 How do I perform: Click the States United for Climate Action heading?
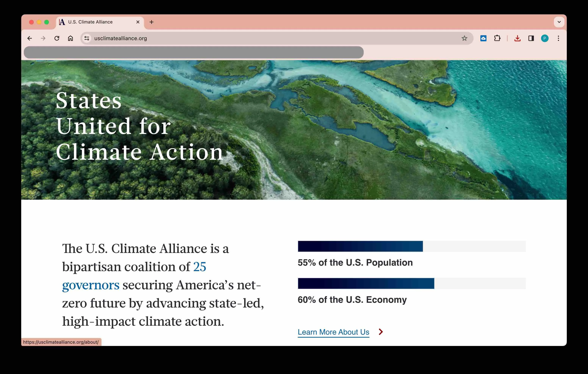pyautogui.click(x=139, y=126)
